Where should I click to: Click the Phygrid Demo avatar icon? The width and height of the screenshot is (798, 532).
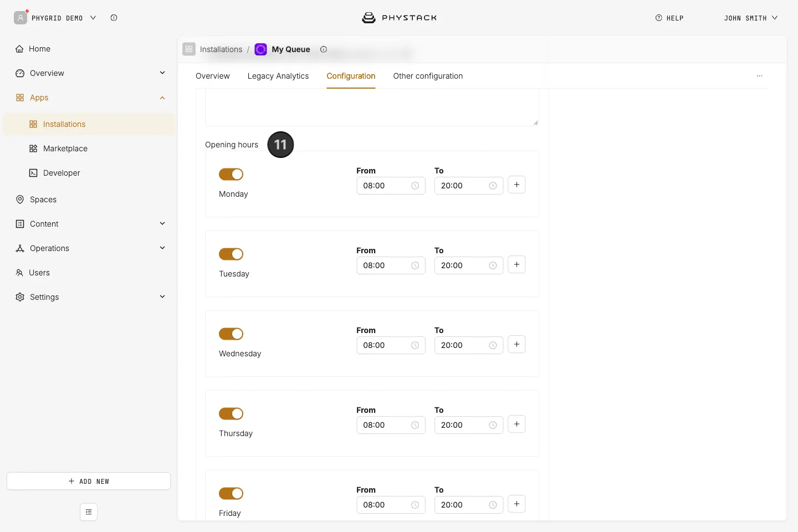click(21, 18)
